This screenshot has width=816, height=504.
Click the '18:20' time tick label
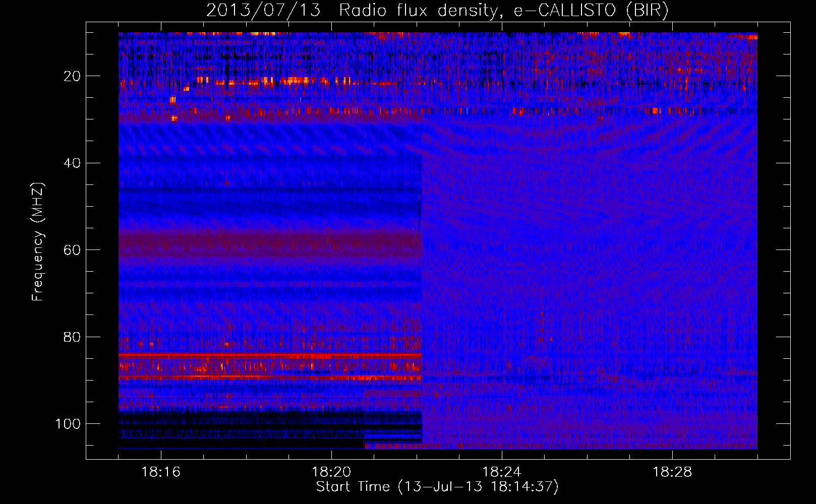click(x=331, y=472)
